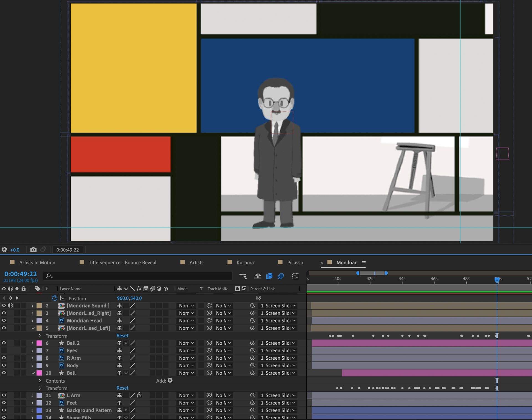
Task: Include Position in graph editor set
Action: pyautogui.click(x=63, y=298)
